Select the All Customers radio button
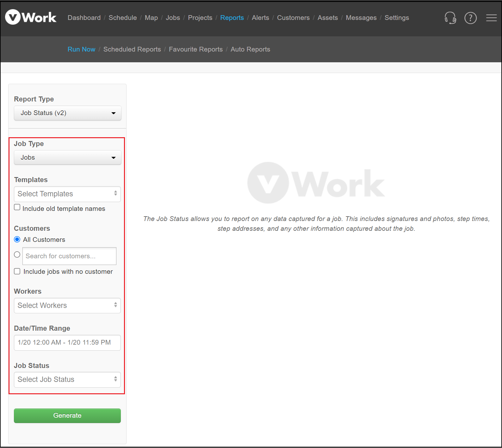Viewport: 502px width, 448px height. pos(17,240)
